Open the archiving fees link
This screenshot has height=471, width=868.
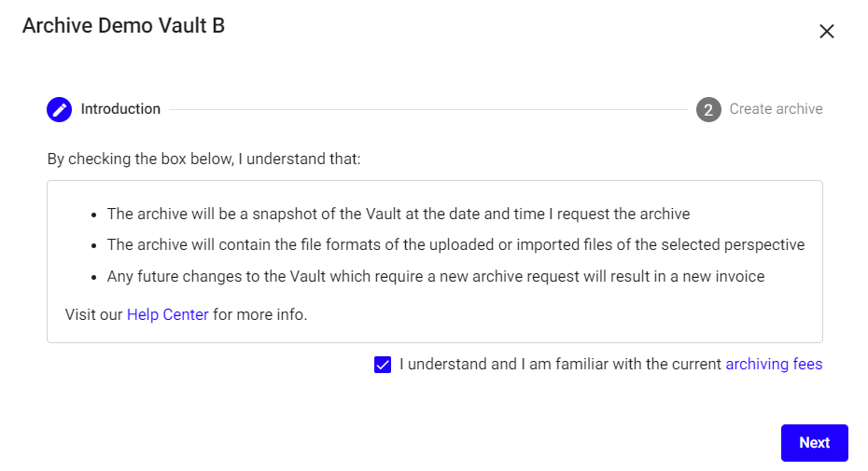(774, 364)
